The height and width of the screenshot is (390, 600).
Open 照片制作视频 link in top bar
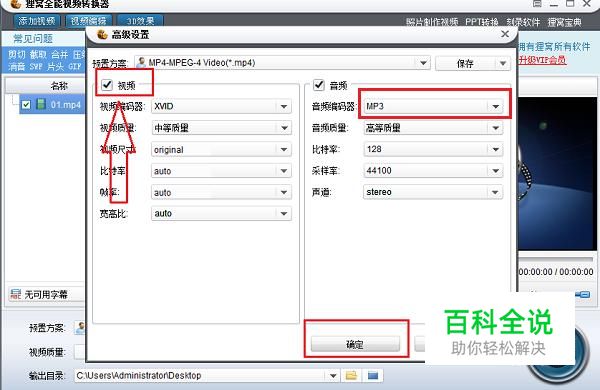[432, 22]
